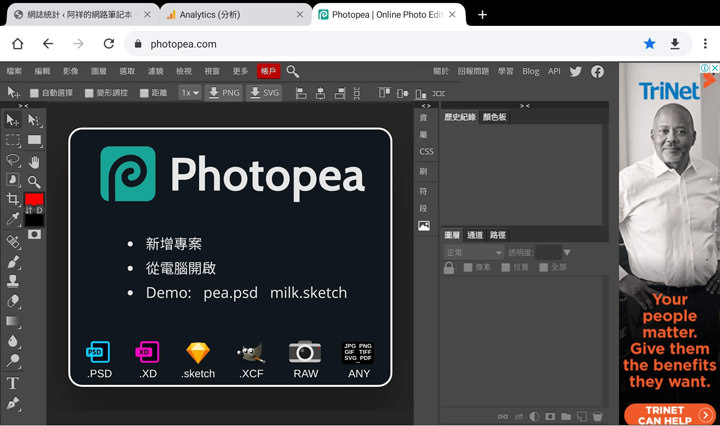Collapse the right panels with arrows
The width and height of the screenshot is (720, 426).
pos(524,106)
